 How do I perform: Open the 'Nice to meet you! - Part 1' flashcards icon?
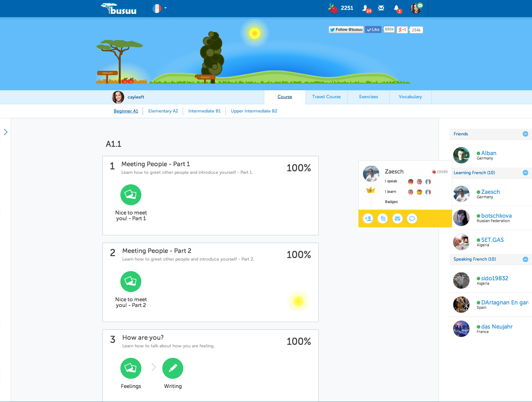131,195
